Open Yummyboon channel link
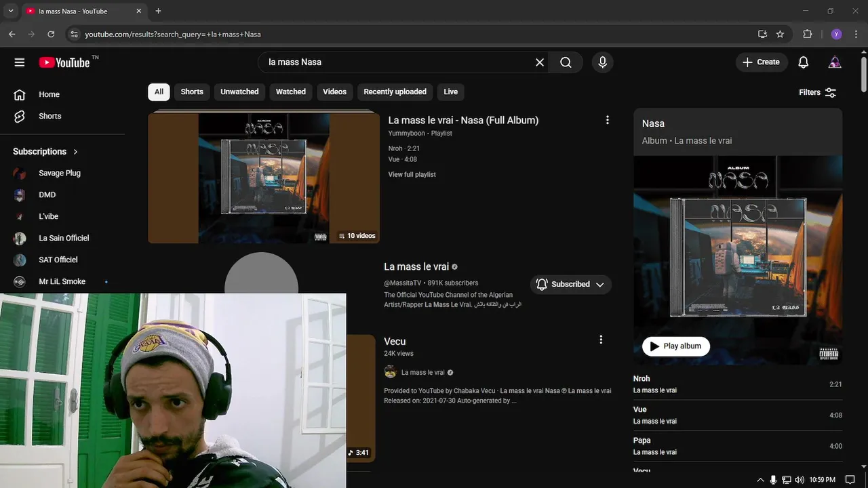The image size is (868, 488). [x=406, y=134]
